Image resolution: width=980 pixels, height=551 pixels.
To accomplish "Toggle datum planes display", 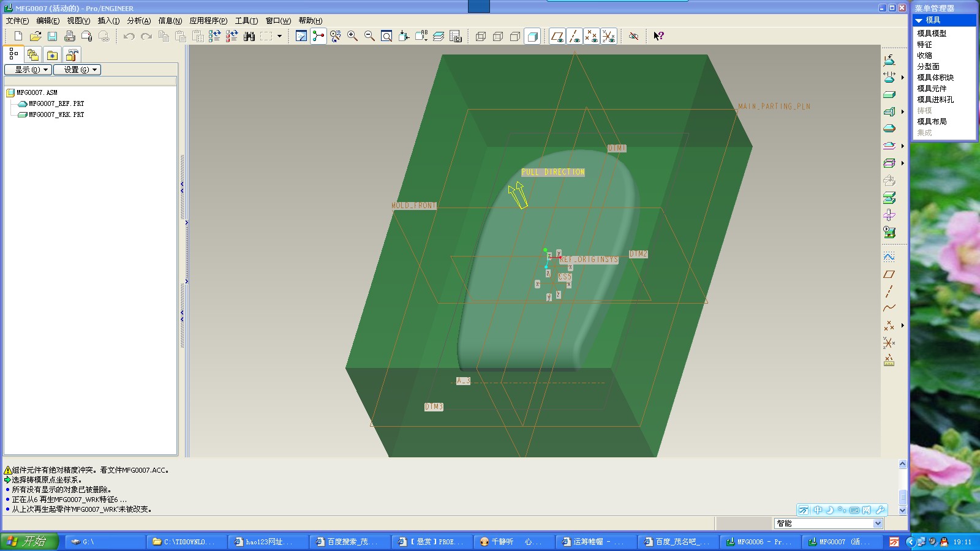I will 557,36.
